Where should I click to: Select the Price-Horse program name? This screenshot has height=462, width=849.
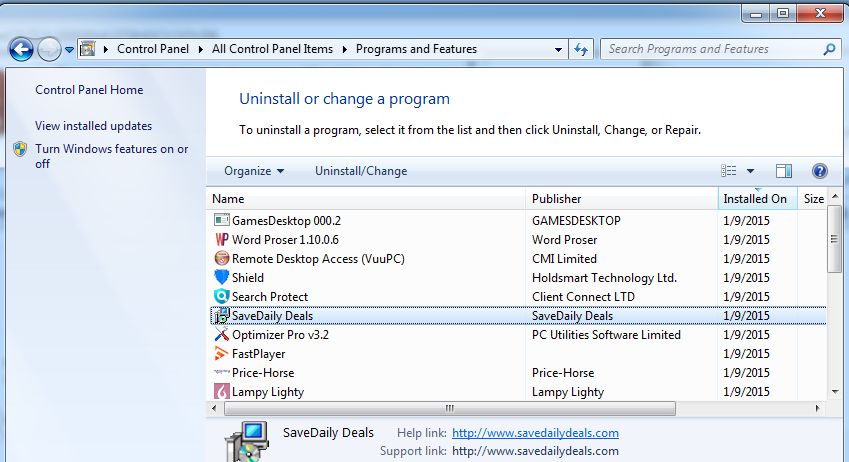263,373
